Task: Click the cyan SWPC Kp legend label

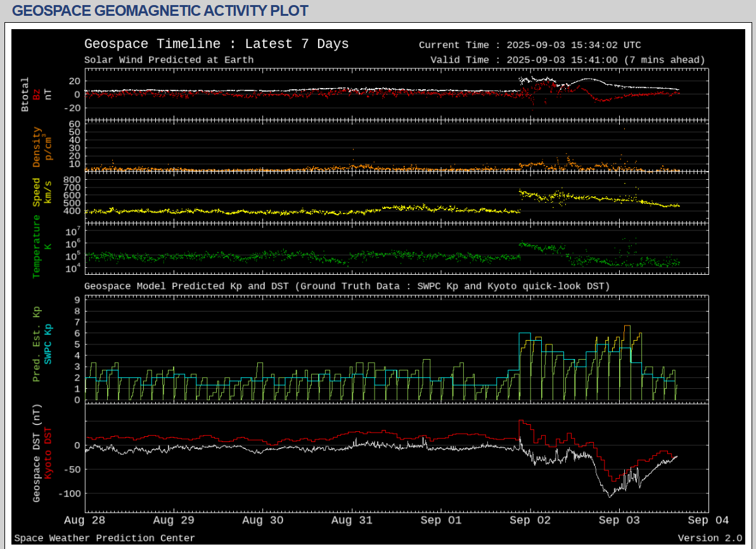Action: click(48, 344)
